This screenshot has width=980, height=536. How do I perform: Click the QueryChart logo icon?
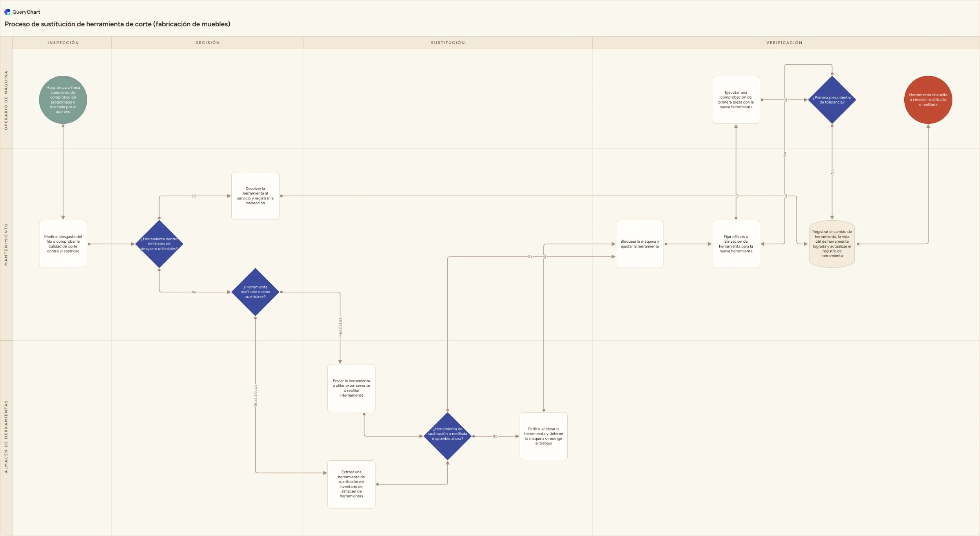[x=7, y=12]
